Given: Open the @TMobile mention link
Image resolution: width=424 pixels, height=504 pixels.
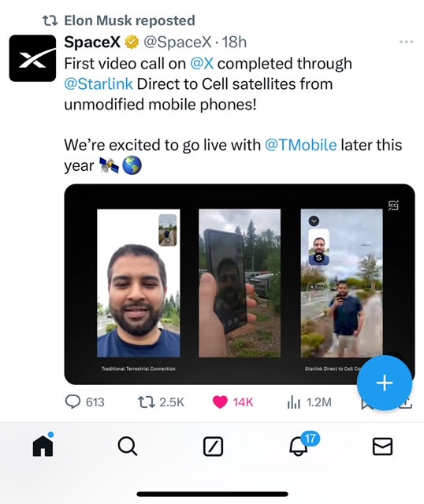Looking at the screenshot, I should click(x=301, y=145).
